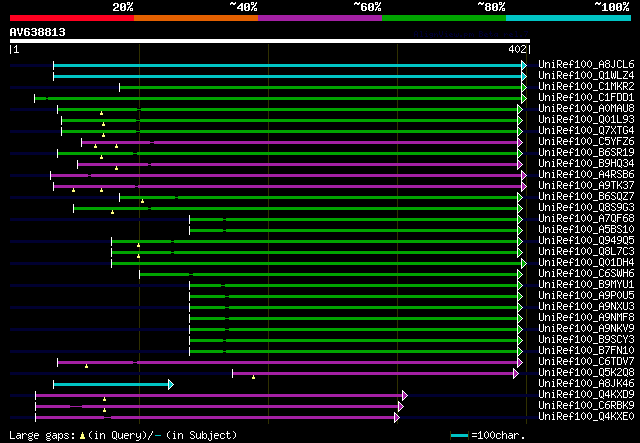This screenshot has height=443, width=640.
Task: Select the UniRef100_A9NMF8 label
Action: (586, 318)
